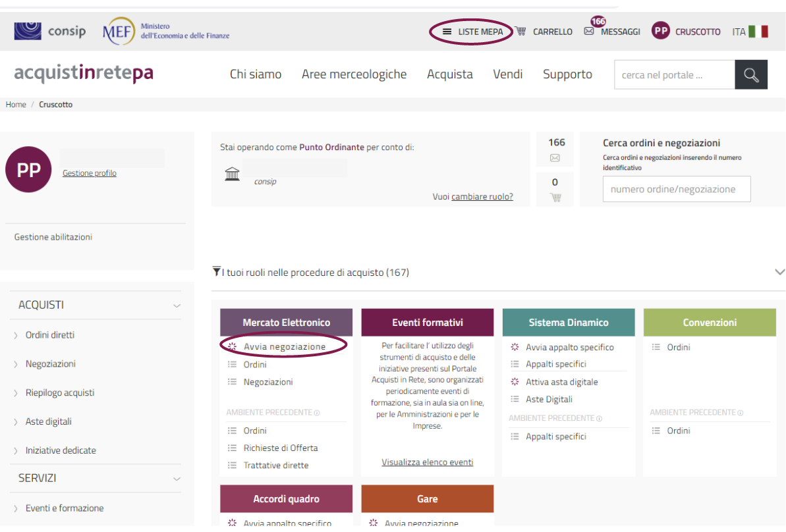Image resolution: width=786 pixels, height=532 pixels.
Task: Expand the roles in procedures filter chevron
Action: point(779,272)
